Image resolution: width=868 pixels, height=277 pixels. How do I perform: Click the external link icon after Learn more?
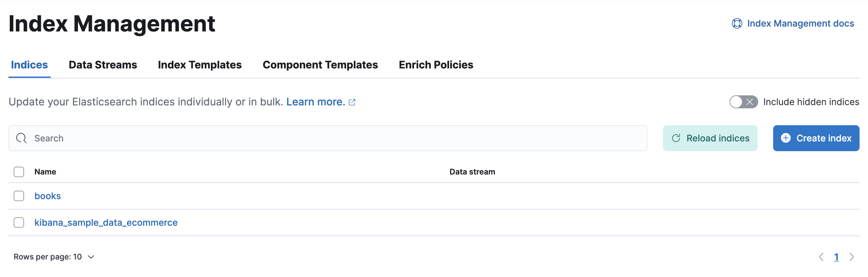[352, 102]
